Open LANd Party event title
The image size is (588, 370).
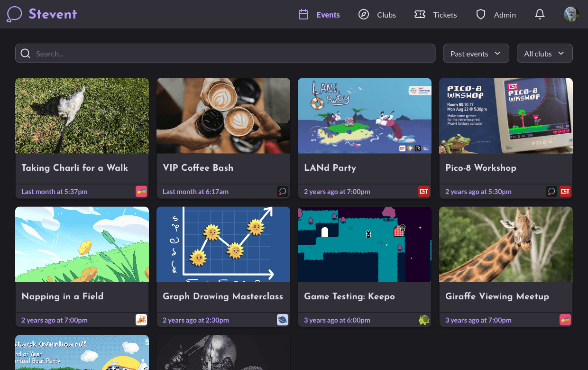click(330, 168)
